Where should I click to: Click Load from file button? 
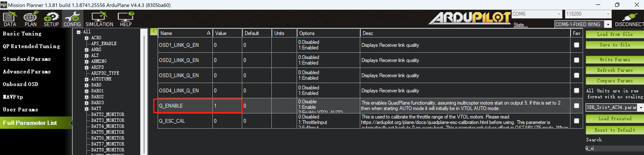pos(615,34)
